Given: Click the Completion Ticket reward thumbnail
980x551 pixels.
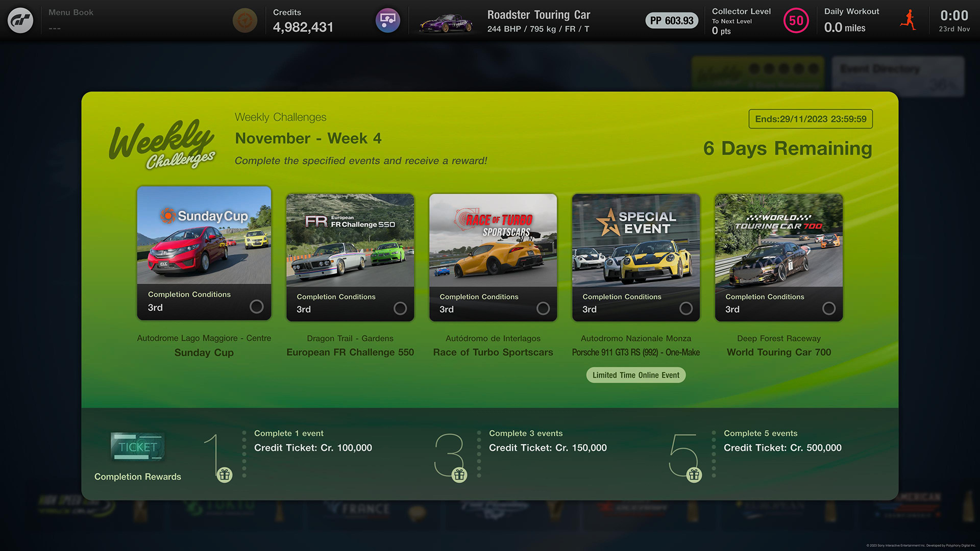Looking at the screenshot, I should coord(135,447).
